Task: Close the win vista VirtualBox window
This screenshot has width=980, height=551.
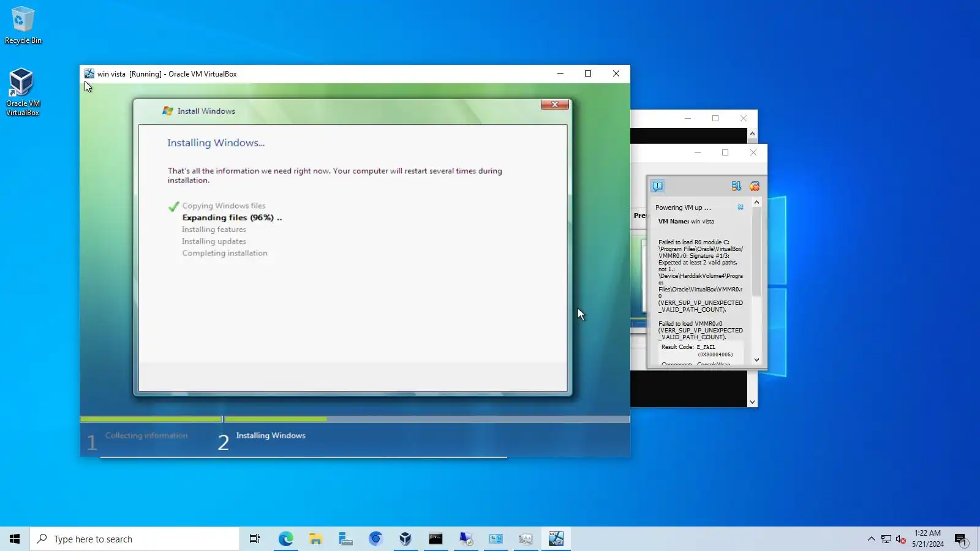Action: click(x=616, y=74)
